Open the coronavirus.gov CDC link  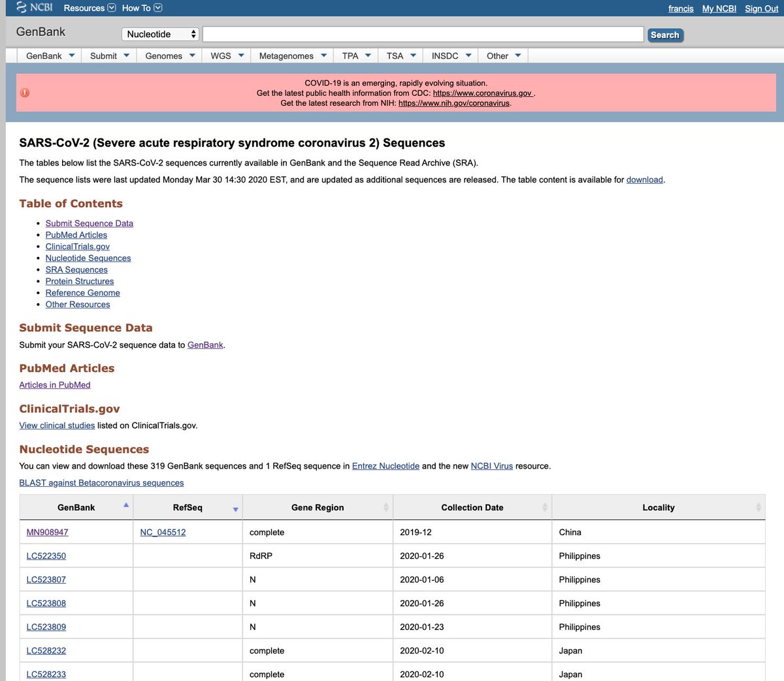point(482,93)
